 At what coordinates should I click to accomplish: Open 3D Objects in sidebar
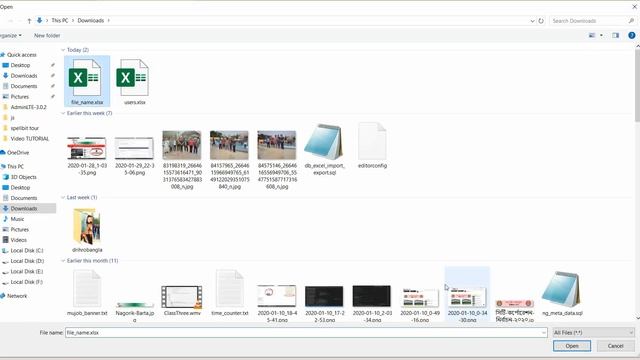coord(23,177)
